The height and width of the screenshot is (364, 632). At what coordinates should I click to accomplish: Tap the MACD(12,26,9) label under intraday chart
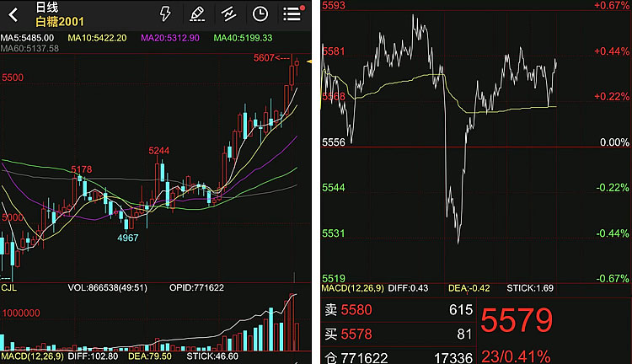point(353,288)
